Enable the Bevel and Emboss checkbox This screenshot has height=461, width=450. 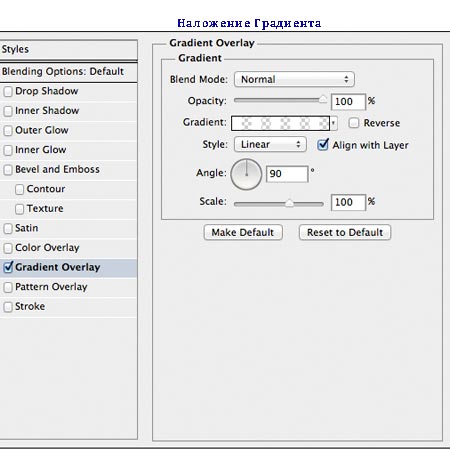pyautogui.click(x=8, y=170)
